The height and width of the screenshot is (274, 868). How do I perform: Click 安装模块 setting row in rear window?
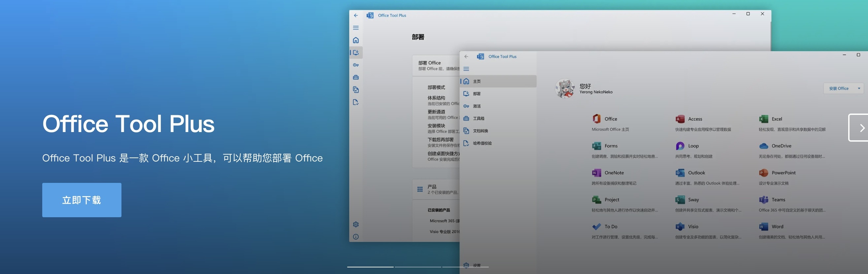(x=444, y=128)
